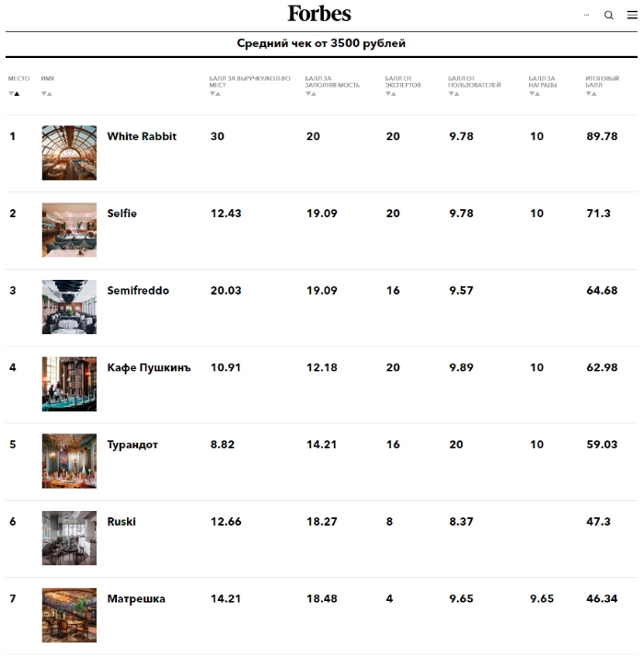Sort by Балл от экспертов arrows
The width and height of the screenshot is (644, 660).
[x=390, y=93]
